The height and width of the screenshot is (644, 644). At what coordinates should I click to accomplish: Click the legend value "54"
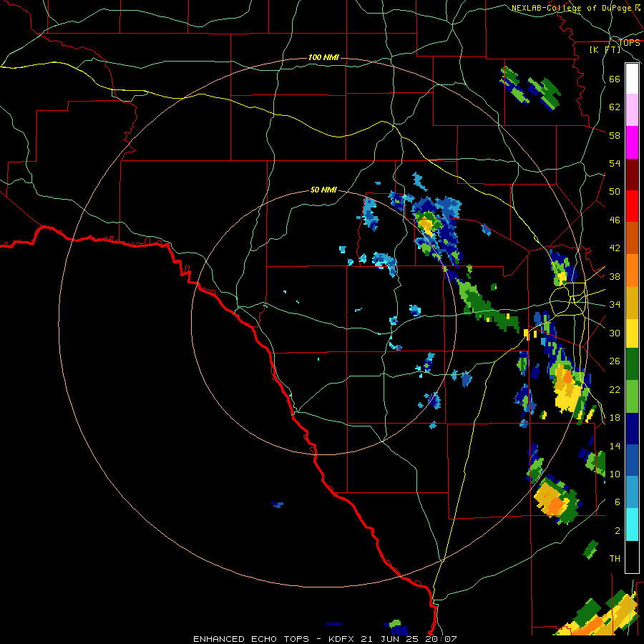(x=615, y=163)
